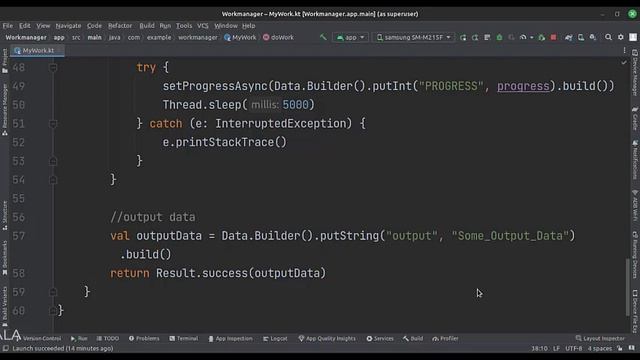
Task: Toggle the file read-only lock icon
Action: coord(620,348)
